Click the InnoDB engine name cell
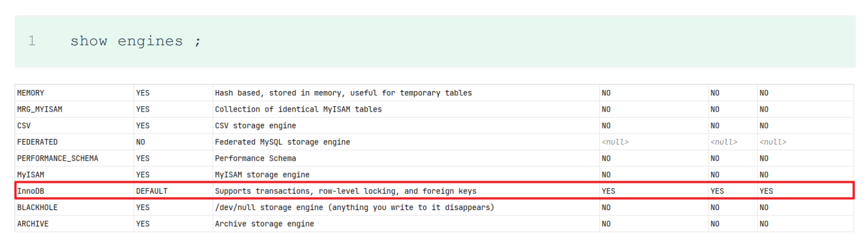The image size is (868, 248). pos(31,191)
